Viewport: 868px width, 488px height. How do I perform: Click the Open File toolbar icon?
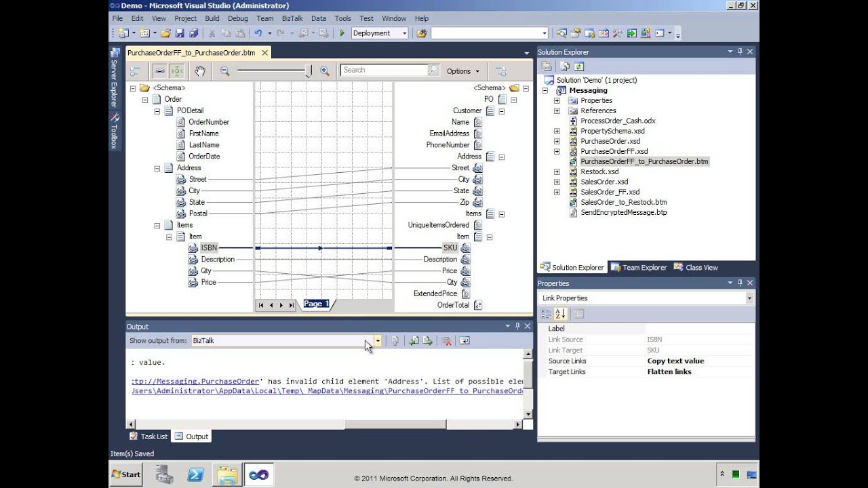[x=166, y=33]
